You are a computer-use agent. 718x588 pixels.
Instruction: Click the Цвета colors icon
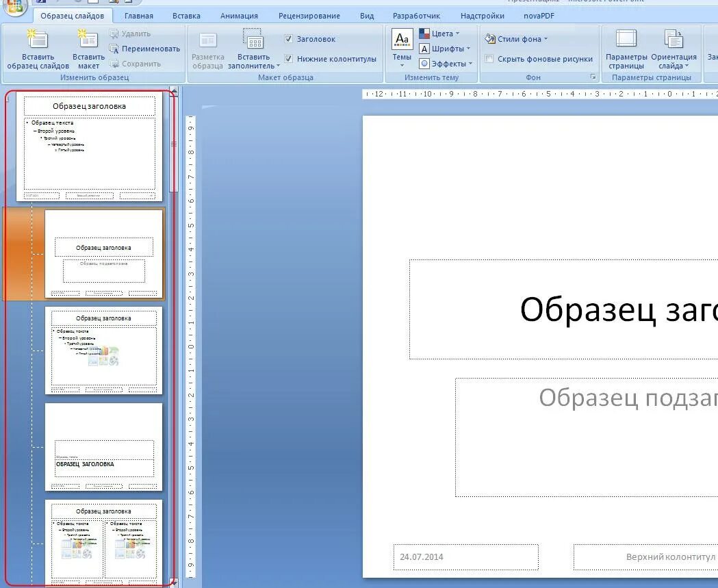pos(424,34)
